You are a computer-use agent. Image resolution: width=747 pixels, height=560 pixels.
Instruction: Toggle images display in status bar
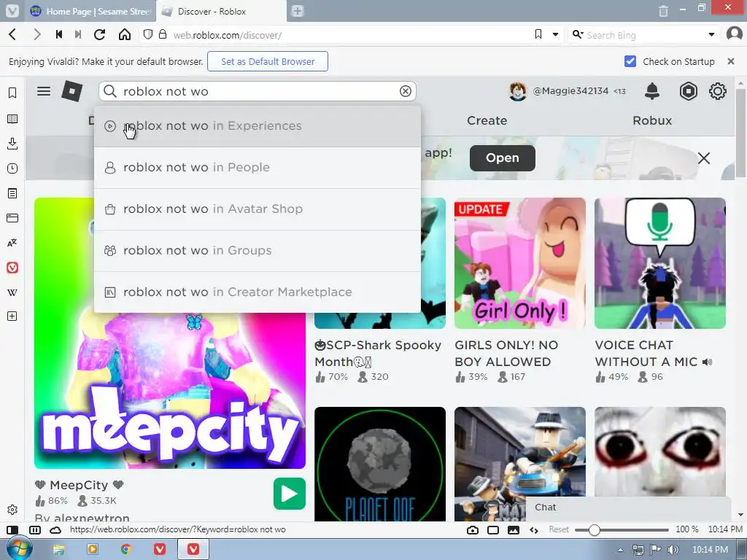click(514, 530)
